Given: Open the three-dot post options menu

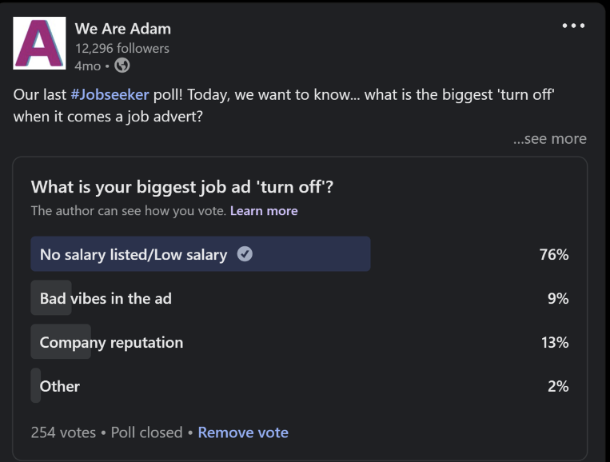Looking at the screenshot, I should [573, 26].
